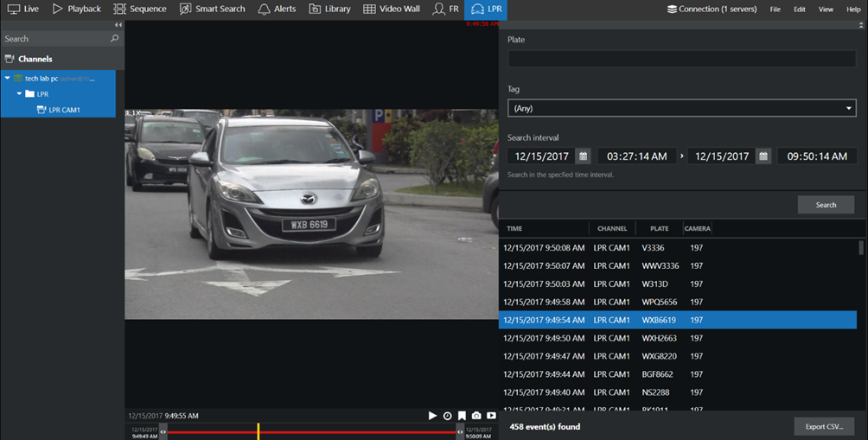Switch to the Smart Search tab
The image size is (868, 440).
(213, 9)
